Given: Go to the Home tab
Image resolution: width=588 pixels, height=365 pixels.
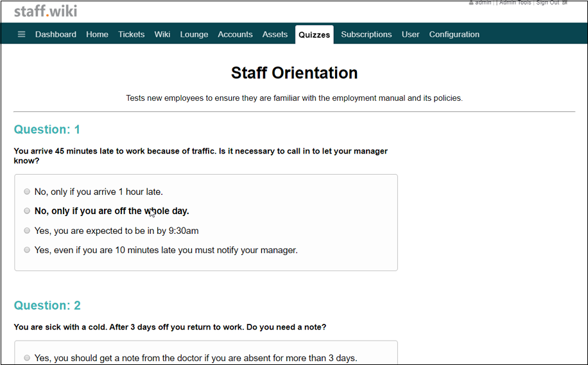Looking at the screenshot, I should pyautogui.click(x=97, y=34).
